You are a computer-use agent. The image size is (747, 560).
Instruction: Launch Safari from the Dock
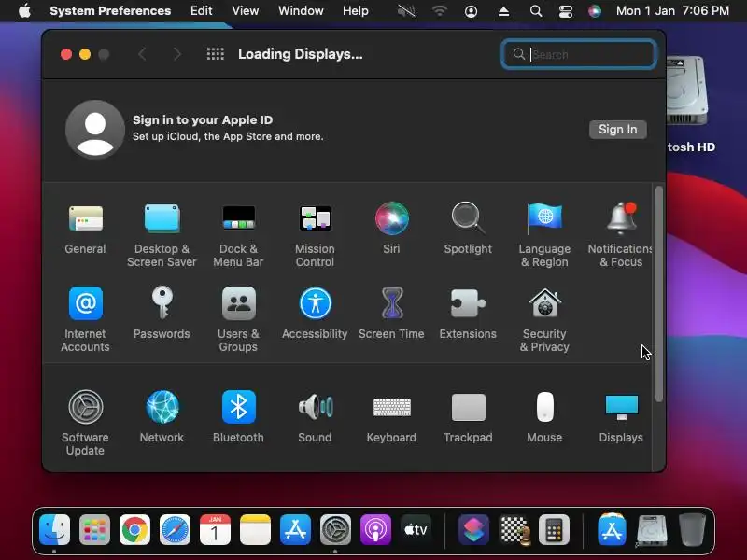click(x=175, y=529)
